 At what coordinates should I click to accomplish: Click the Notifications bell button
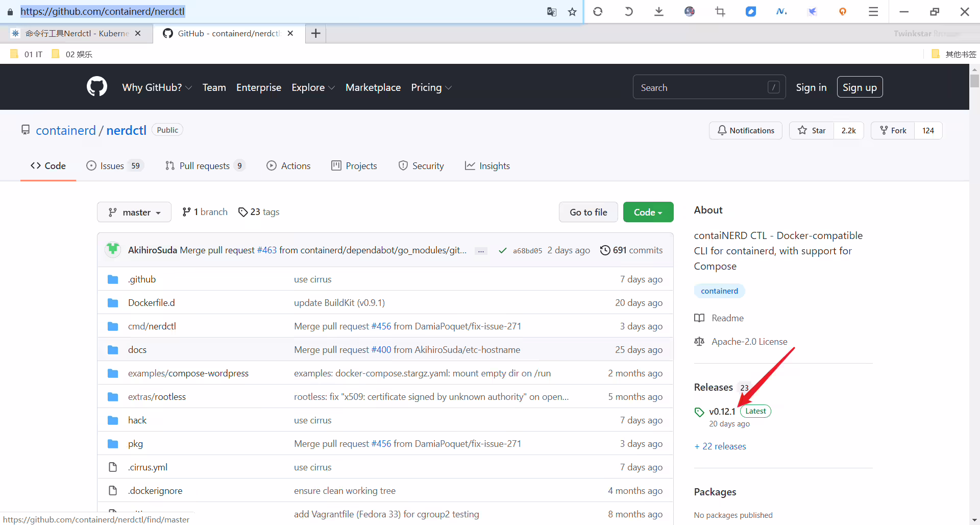745,130
